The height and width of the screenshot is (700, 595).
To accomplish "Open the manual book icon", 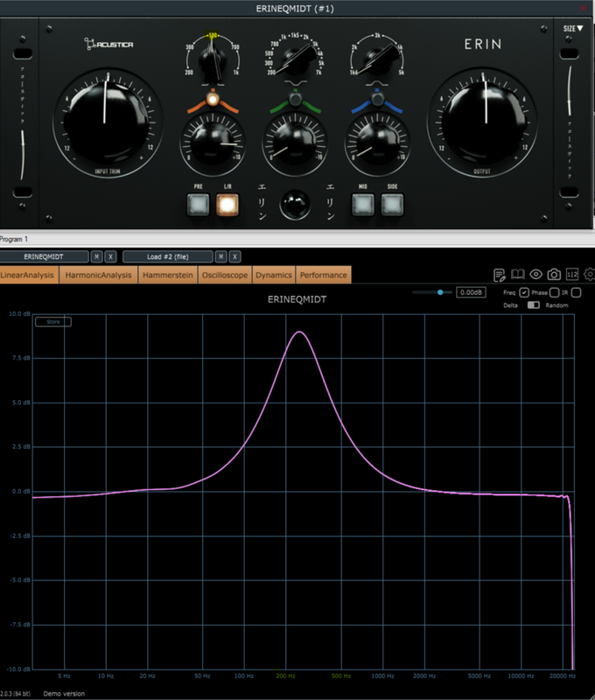I will pyautogui.click(x=517, y=274).
